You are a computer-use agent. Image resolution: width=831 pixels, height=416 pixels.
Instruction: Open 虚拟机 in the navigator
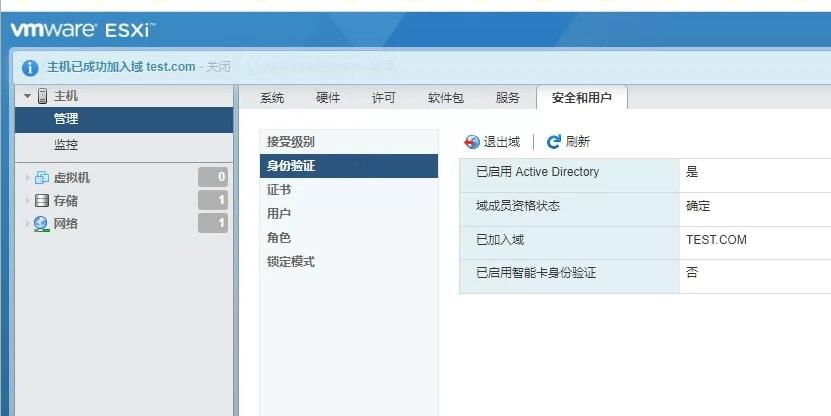(x=72, y=178)
